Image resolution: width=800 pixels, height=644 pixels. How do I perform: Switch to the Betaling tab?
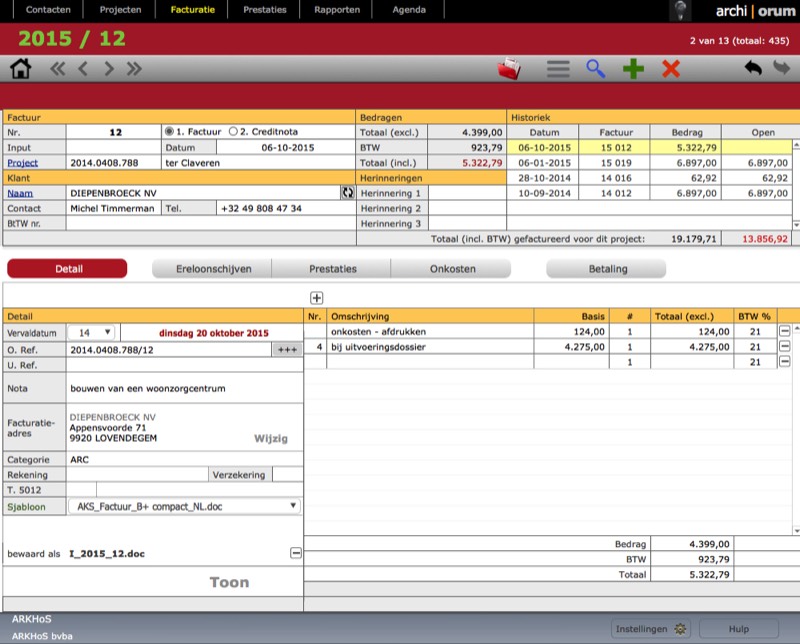click(607, 269)
